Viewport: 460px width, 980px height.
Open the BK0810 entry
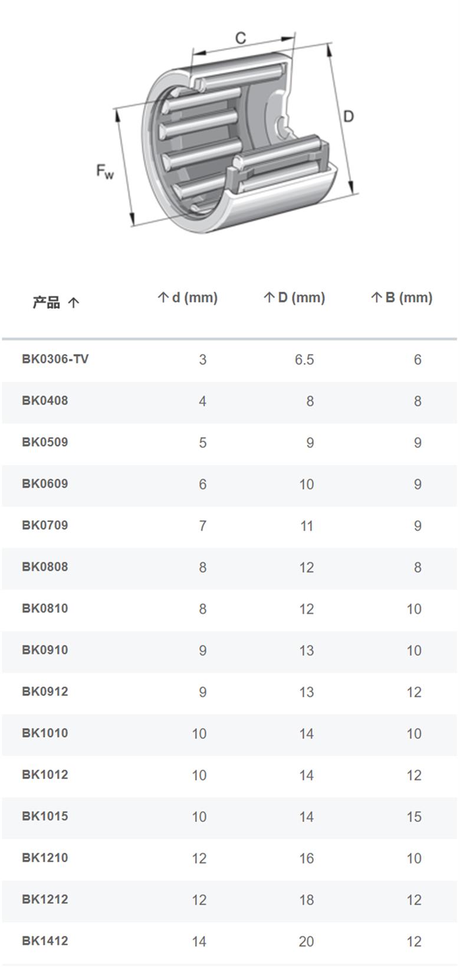(x=45, y=608)
